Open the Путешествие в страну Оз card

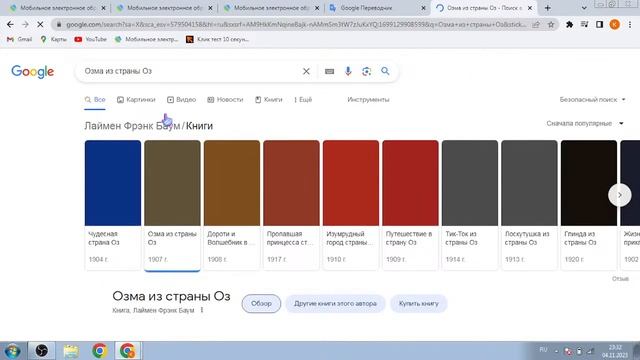411,205
